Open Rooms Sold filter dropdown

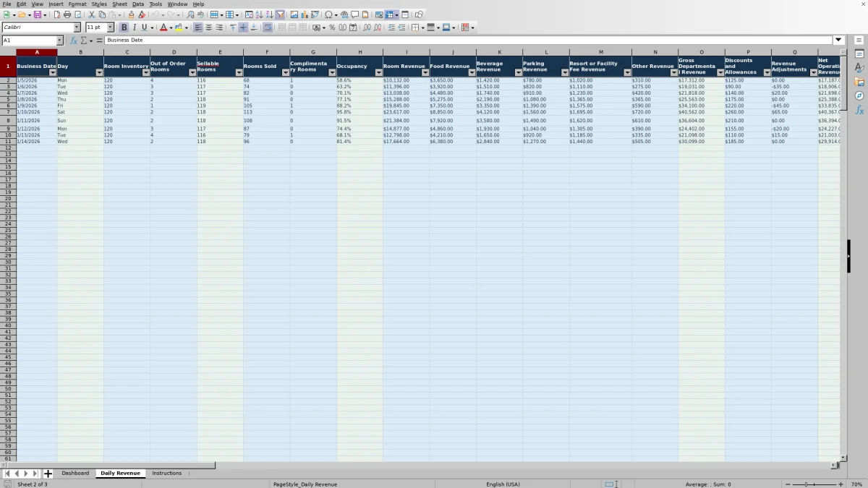[285, 72]
